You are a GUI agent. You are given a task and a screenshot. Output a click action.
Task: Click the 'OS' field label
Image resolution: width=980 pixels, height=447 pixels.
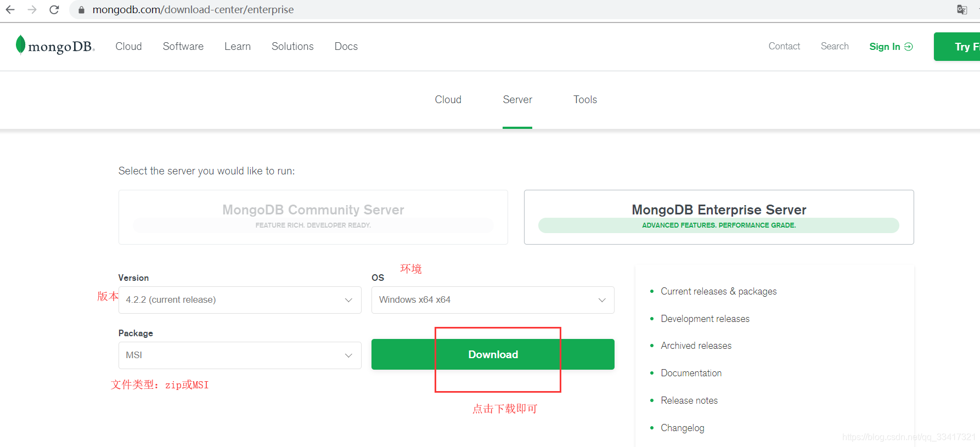pyautogui.click(x=378, y=278)
